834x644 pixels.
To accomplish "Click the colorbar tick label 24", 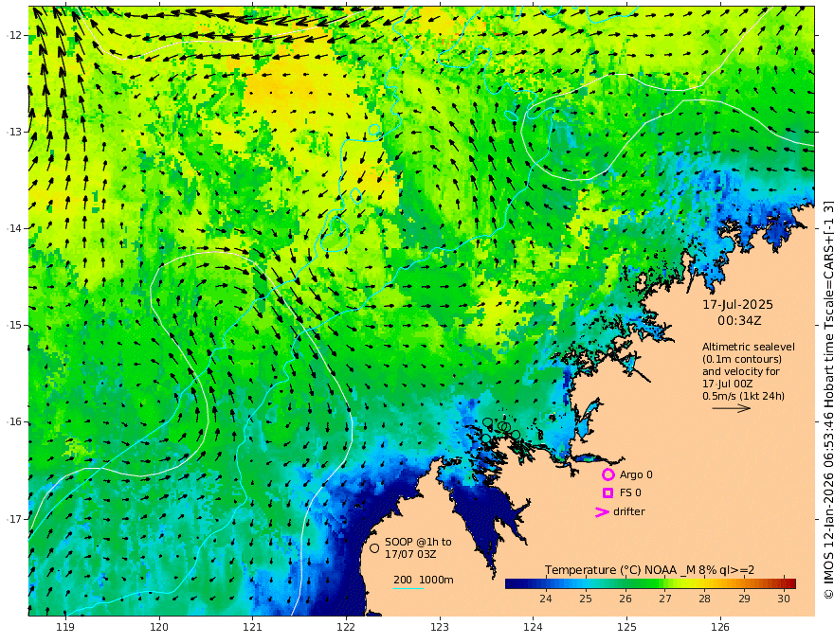I will coord(546,599).
